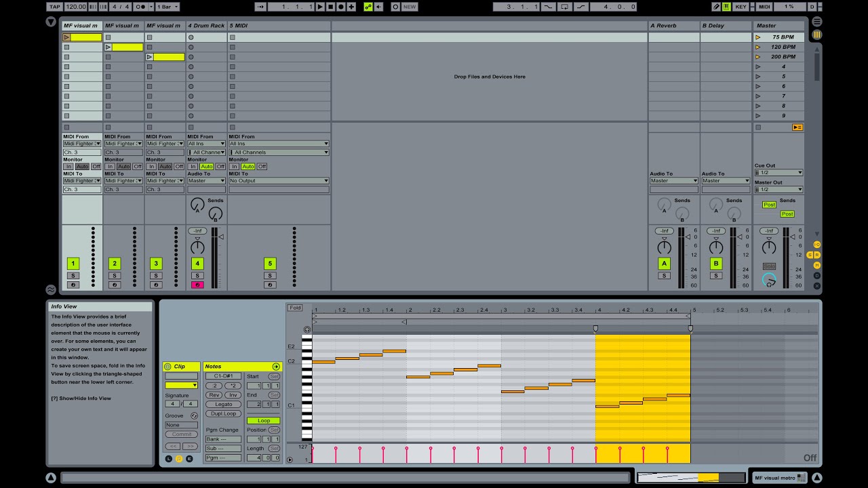Switch to Session View selector

pyautogui.click(x=817, y=34)
